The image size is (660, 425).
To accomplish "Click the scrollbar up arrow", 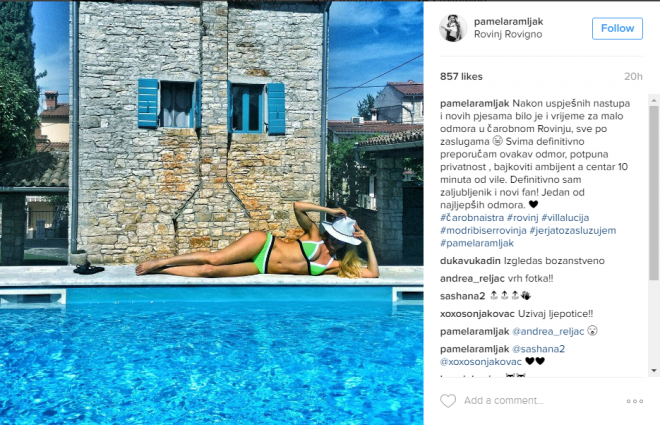I will point(654,100).
